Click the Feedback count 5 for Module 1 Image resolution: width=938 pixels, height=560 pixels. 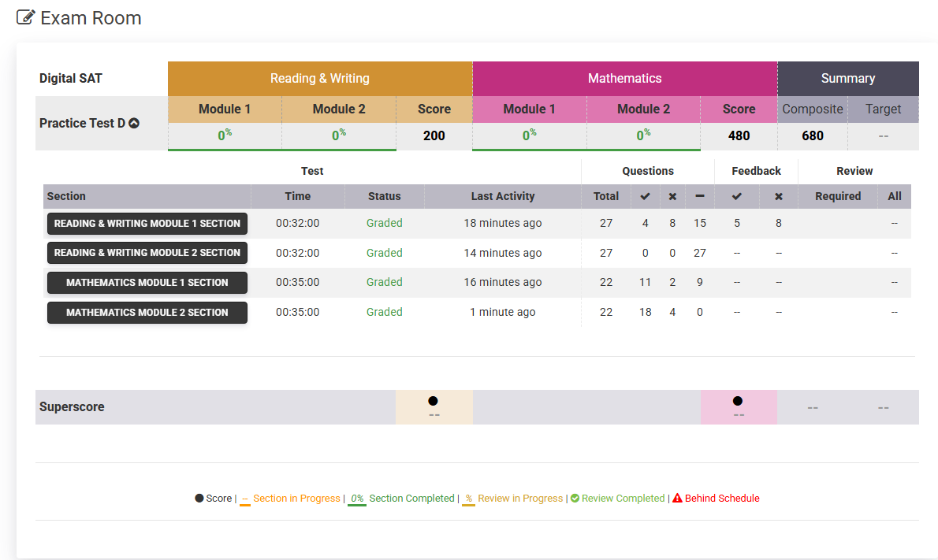(737, 223)
